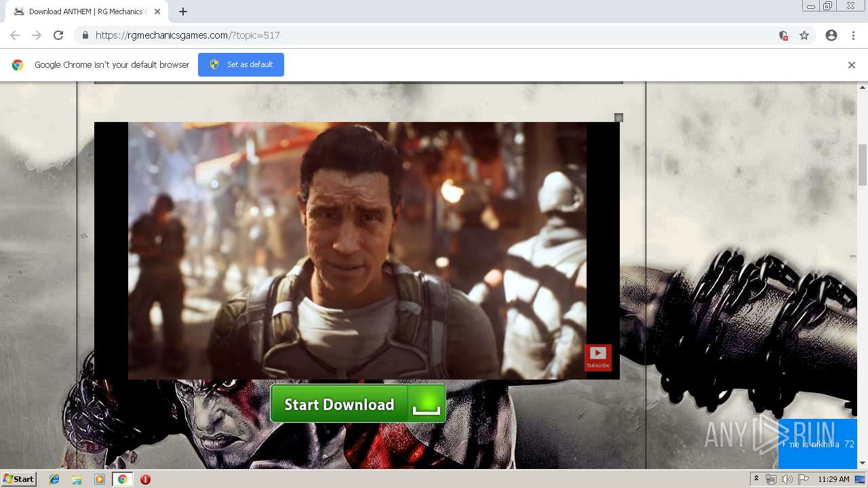
Task: Open the tray monitor icon beside the clock
Action: click(860, 479)
